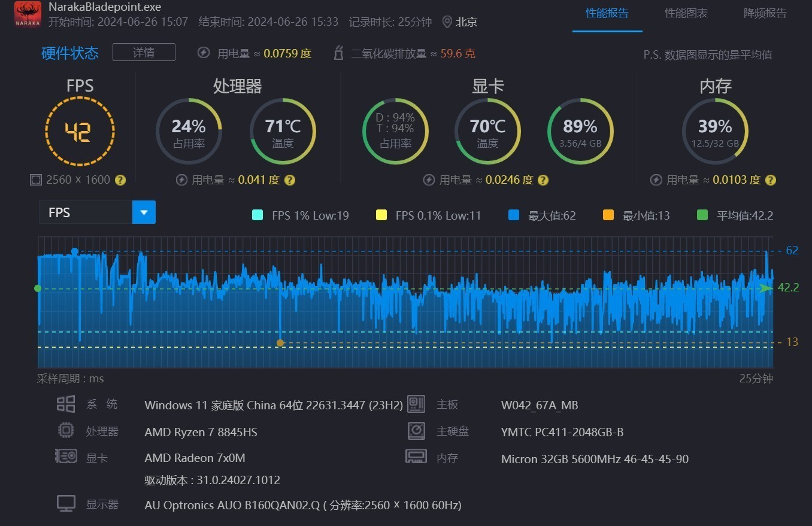Toggle the 平均值:42.2 legend series

point(735,215)
